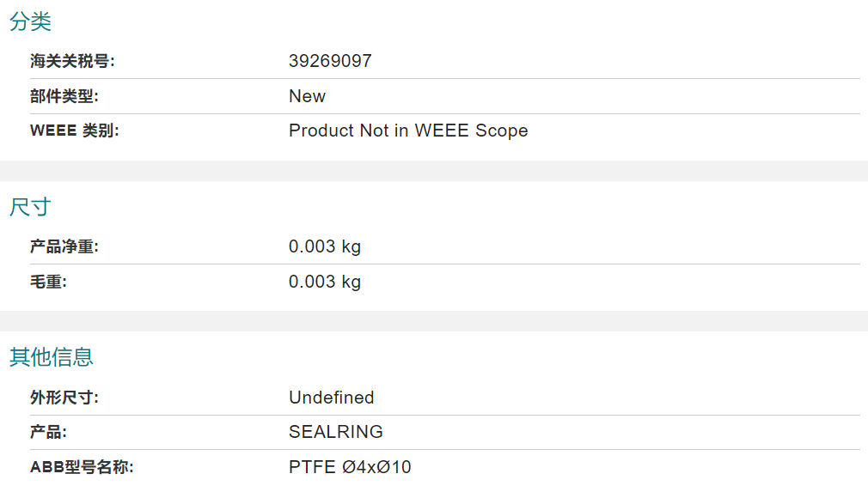
Task: Click the ABB型号名称 label
Action: pyautogui.click(x=82, y=467)
